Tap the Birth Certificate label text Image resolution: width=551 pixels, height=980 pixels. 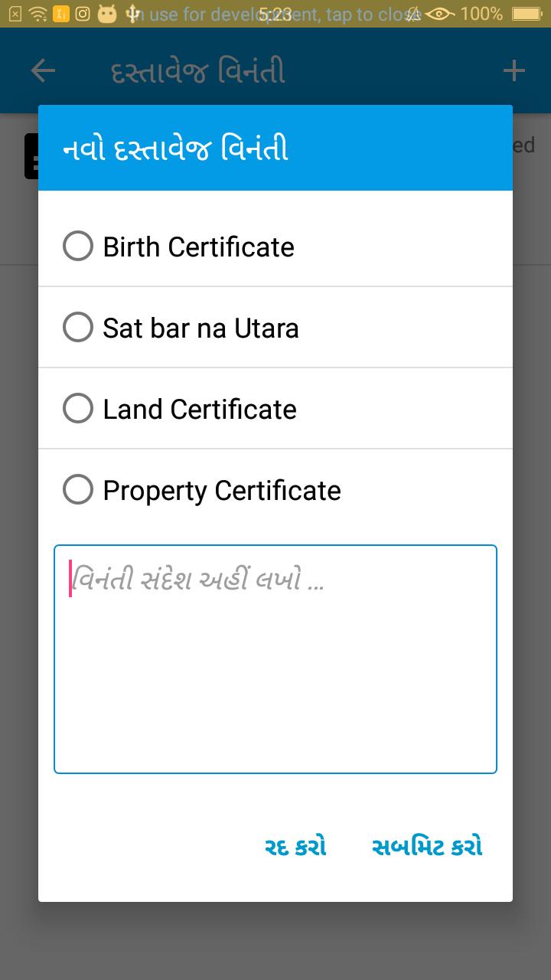[198, 247]
